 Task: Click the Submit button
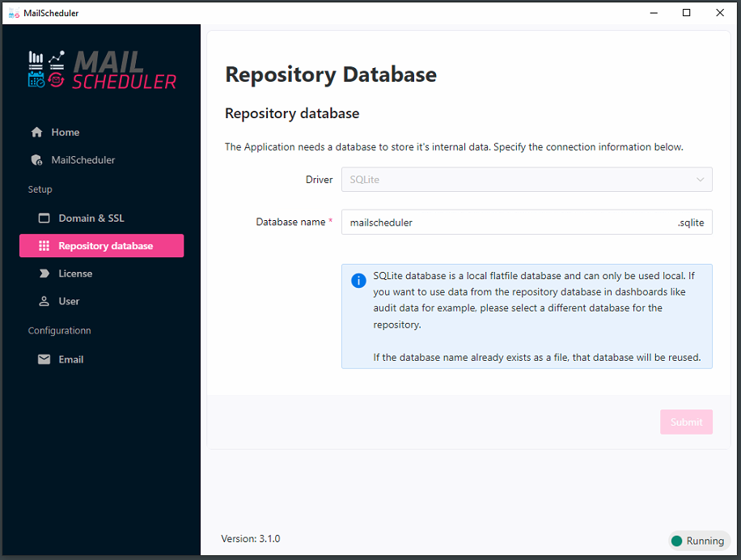point(686,422)
